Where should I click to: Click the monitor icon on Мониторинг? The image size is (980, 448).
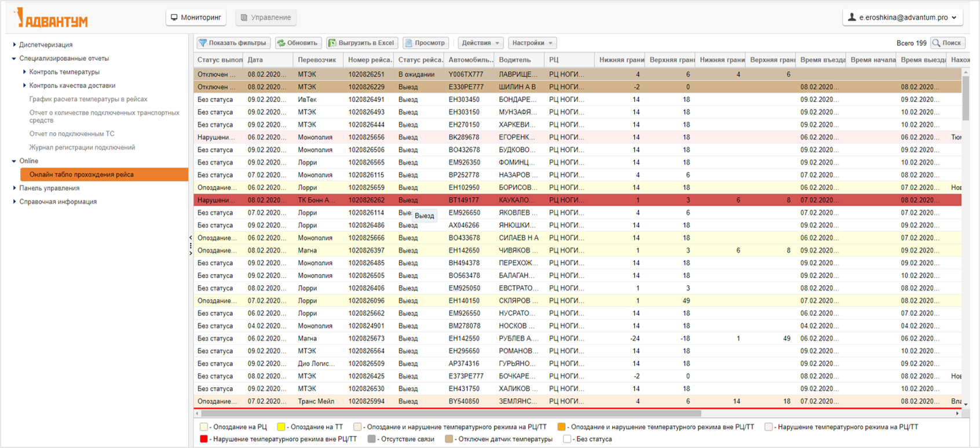click(x=174, y=17)
